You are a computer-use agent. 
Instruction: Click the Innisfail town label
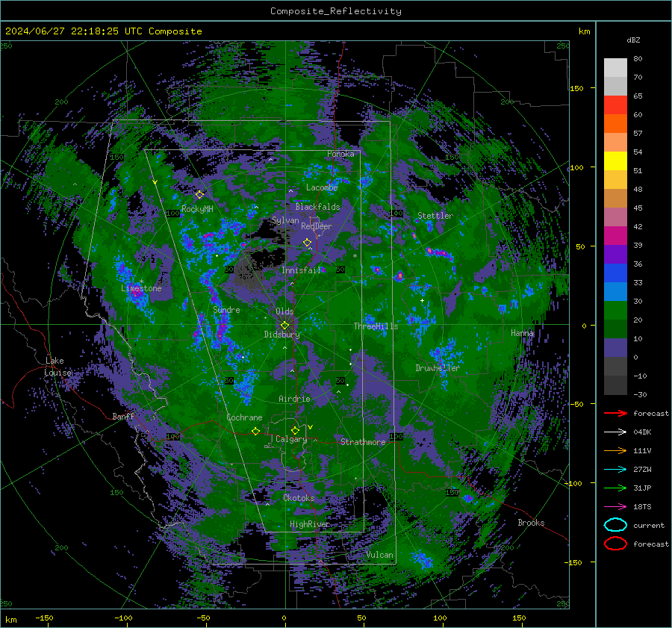302,270
